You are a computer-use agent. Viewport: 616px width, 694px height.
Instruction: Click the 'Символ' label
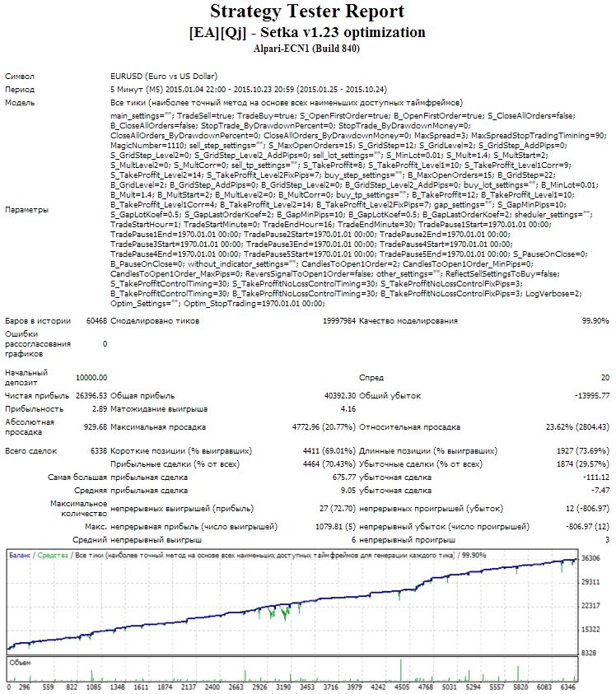pyautogui.click(x=20, y=76)
